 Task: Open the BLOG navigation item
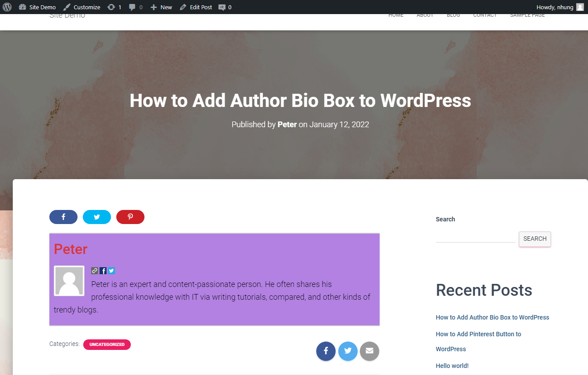tap(453, 15)
